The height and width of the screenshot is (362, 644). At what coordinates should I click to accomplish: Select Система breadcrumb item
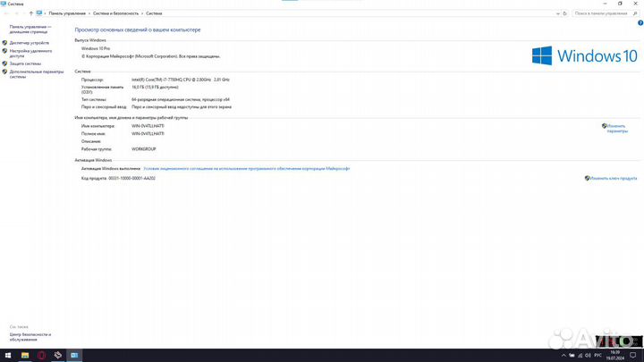tap(154, 13)
